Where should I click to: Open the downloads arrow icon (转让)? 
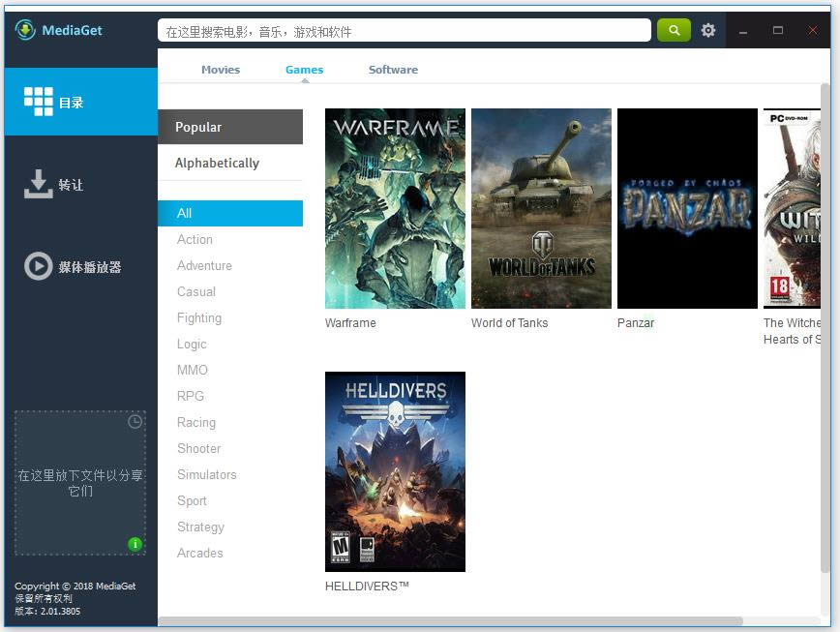39,184
